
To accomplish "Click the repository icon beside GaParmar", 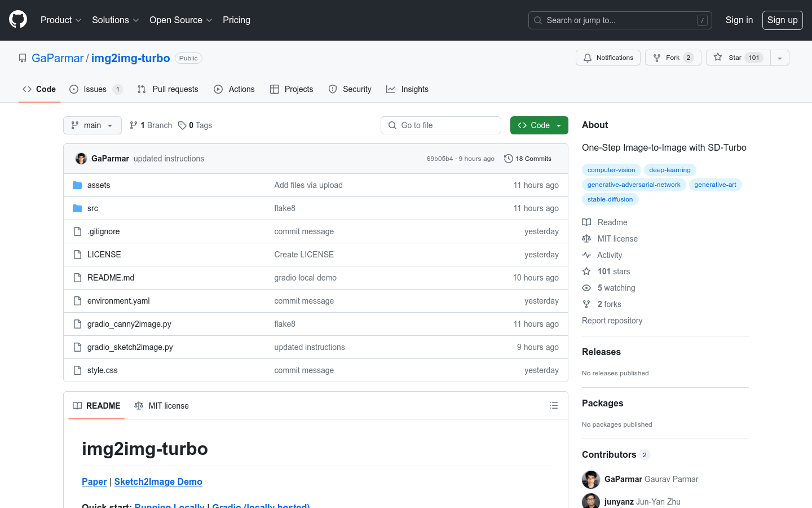I will pos(23,58).
